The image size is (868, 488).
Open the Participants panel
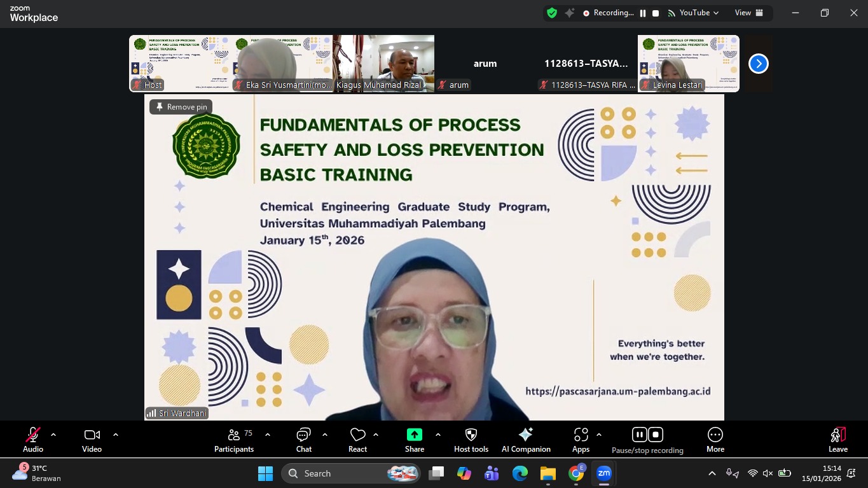tap(233, 440)
